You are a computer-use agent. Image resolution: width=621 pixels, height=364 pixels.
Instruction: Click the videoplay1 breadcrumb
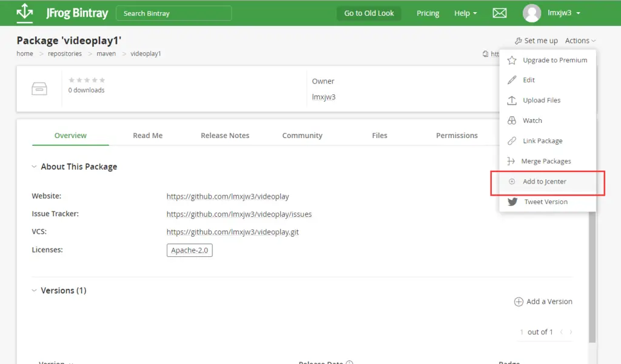tap(146, 54)
